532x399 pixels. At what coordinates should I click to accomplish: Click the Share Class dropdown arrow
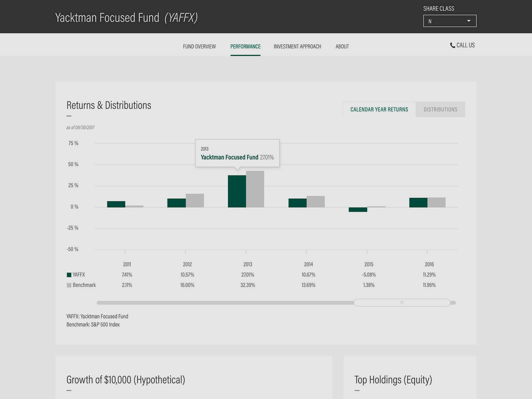click(468, 21)
